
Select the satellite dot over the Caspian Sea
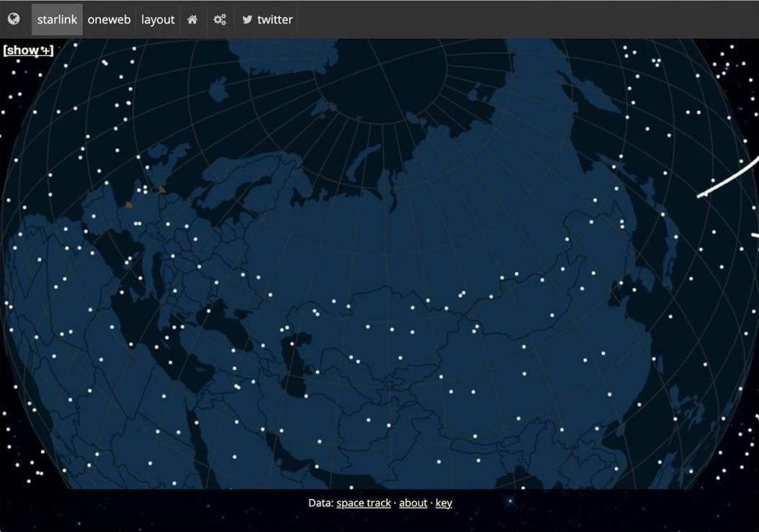click(x=292, y=344)
